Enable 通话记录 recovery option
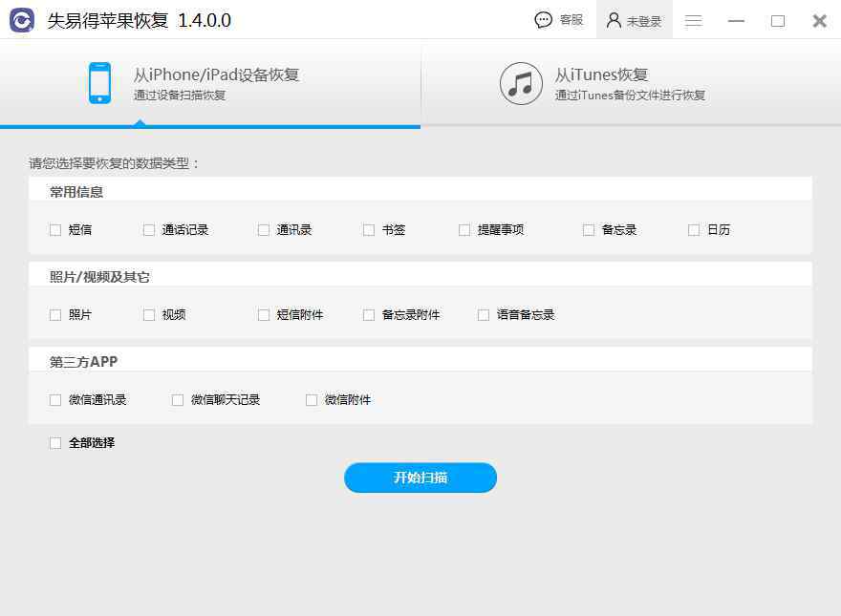This screenshot has height=616, width=841. pos(149,230)
